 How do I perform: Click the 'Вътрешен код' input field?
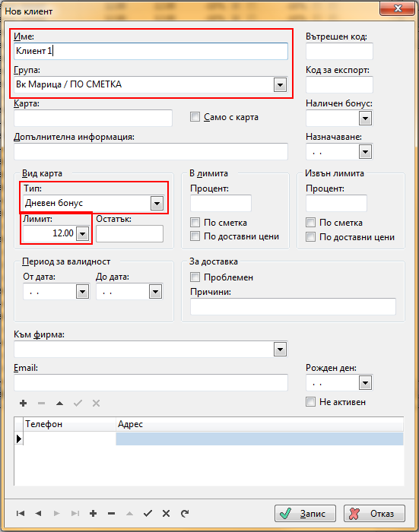click(339, 51)
